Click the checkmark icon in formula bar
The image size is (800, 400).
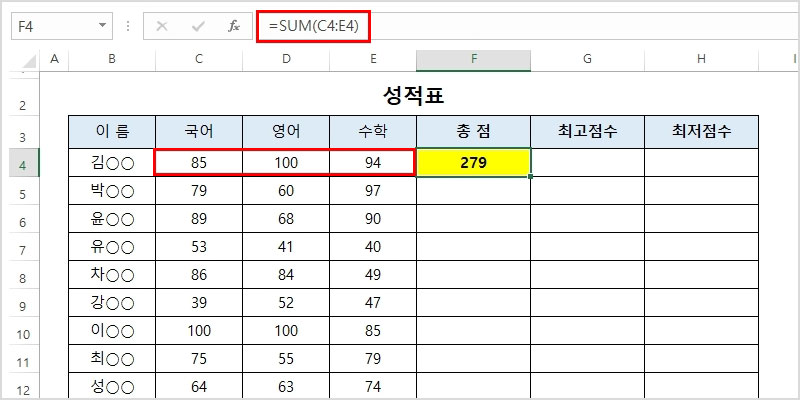pos(198,26)
